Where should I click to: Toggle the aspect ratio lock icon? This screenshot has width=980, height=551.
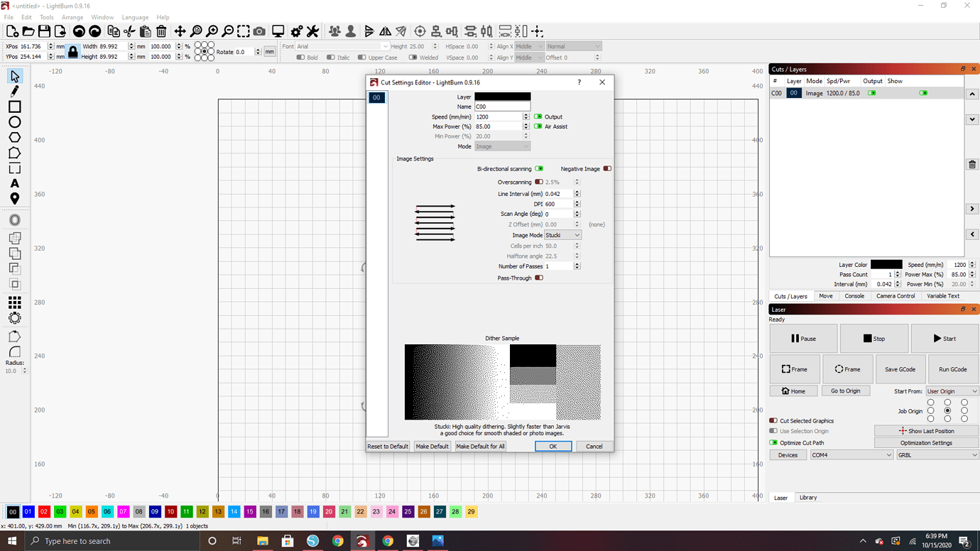click(x=72, y=51)
